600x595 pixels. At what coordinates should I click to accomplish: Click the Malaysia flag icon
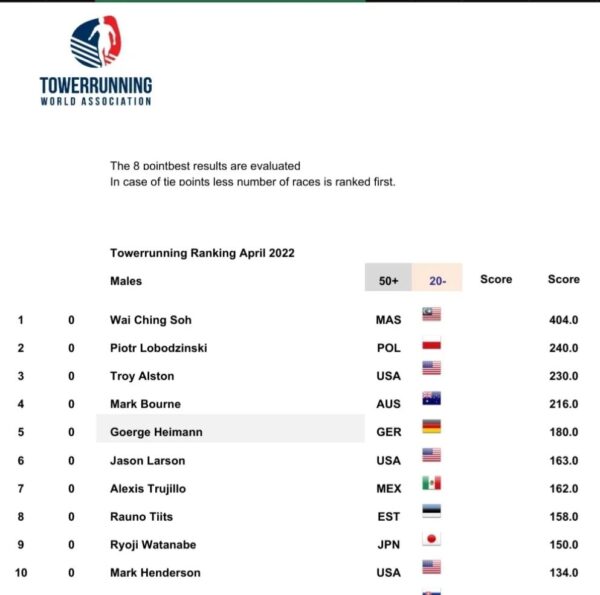[x=431, y=314]
